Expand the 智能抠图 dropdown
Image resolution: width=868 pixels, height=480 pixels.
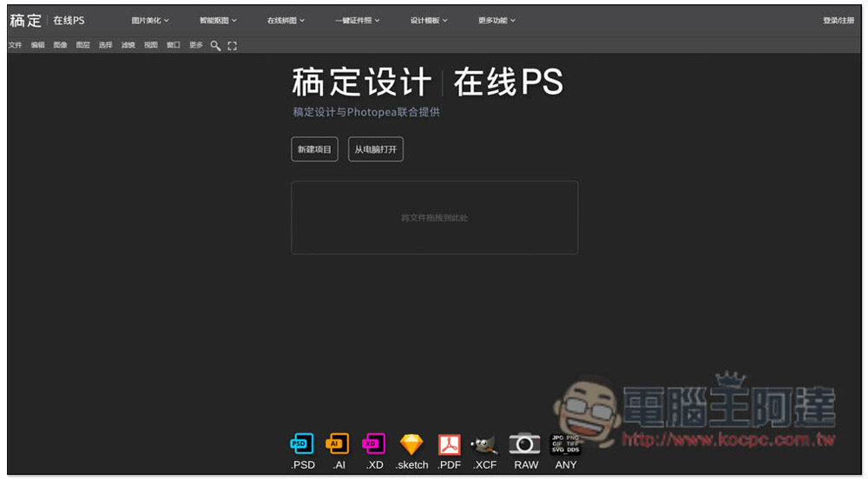[x=218, y=21]
